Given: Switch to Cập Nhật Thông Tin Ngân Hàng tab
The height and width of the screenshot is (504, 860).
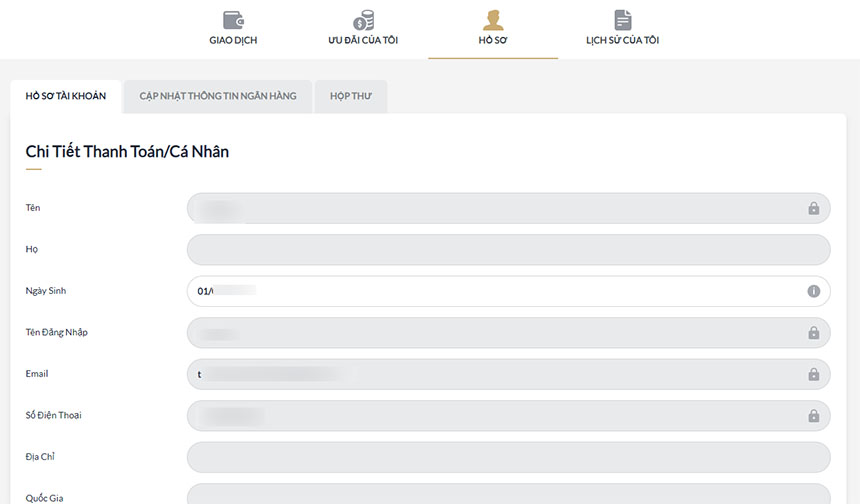Looking at the screenshot, I should pos(218,96).
